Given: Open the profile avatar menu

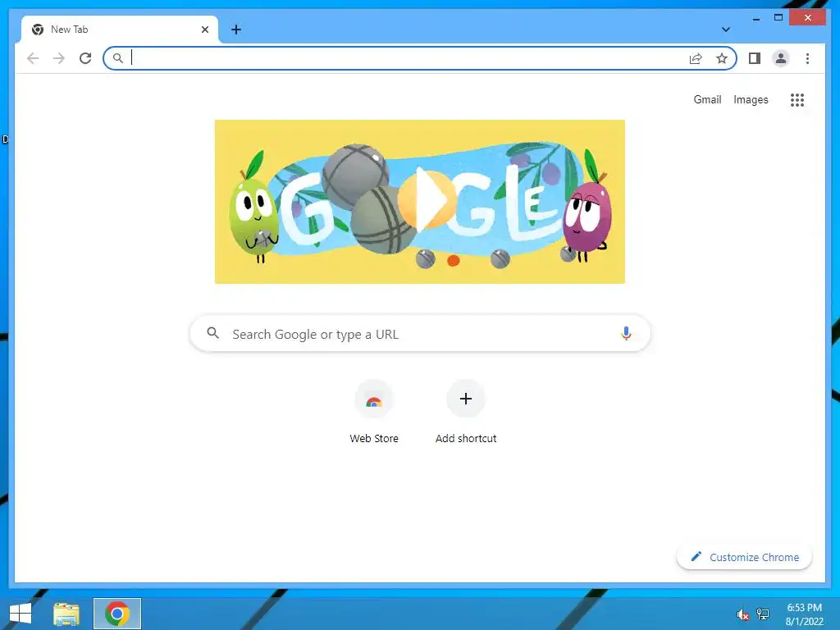Looking at the screenshot, I should pyautogui.click(x=781, y=58).
